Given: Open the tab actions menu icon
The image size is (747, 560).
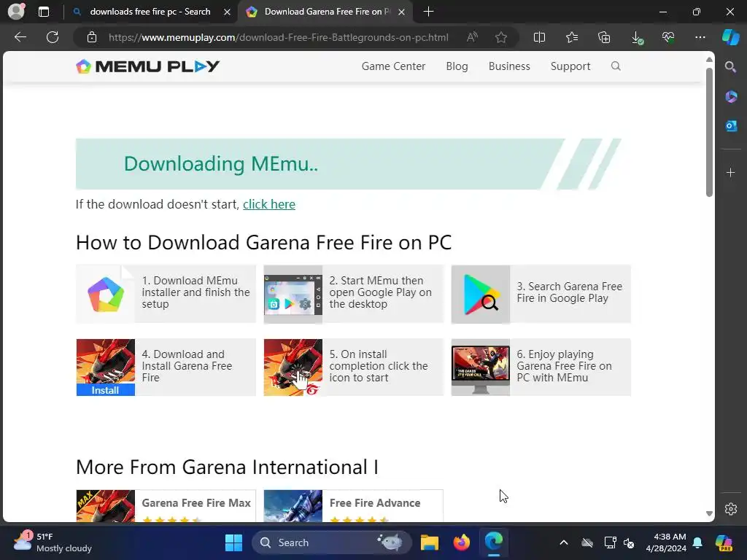Looking at the screenshot, I should click(44, 12).
